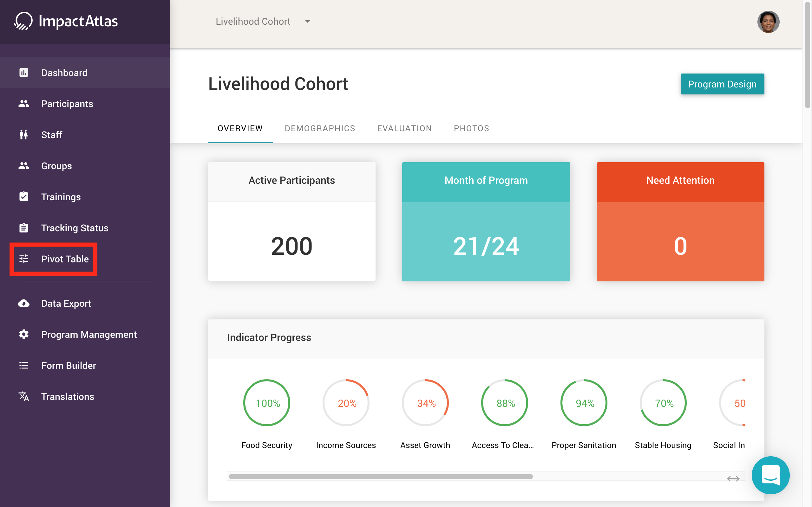Open user profile avatar menu
812x507 pixels.
click(x=768, y=22)
